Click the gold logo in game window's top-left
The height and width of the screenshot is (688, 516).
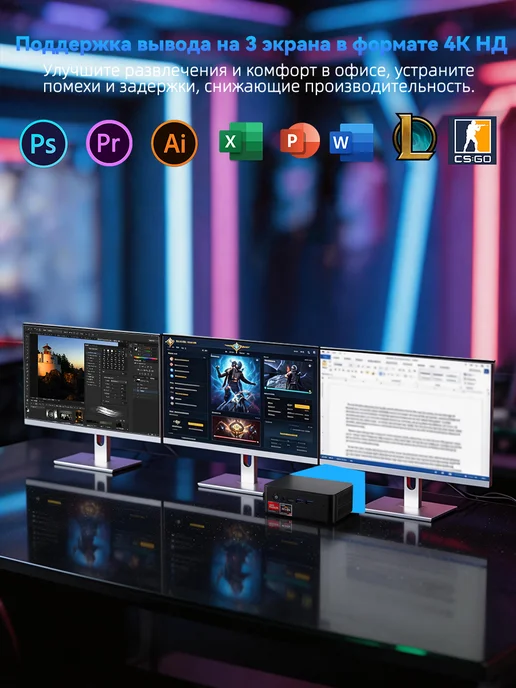(170, 342)
